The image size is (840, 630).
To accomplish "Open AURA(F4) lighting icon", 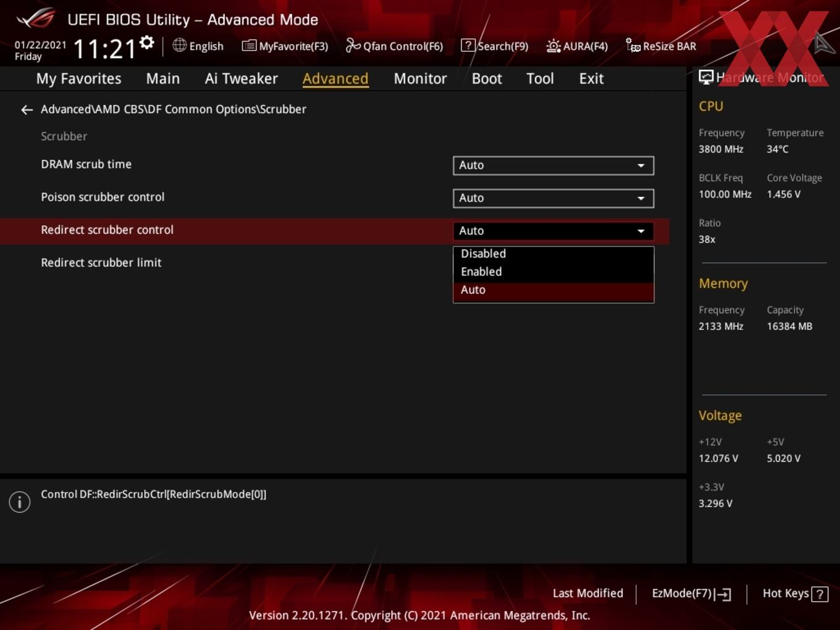I will tap(553, 46).
